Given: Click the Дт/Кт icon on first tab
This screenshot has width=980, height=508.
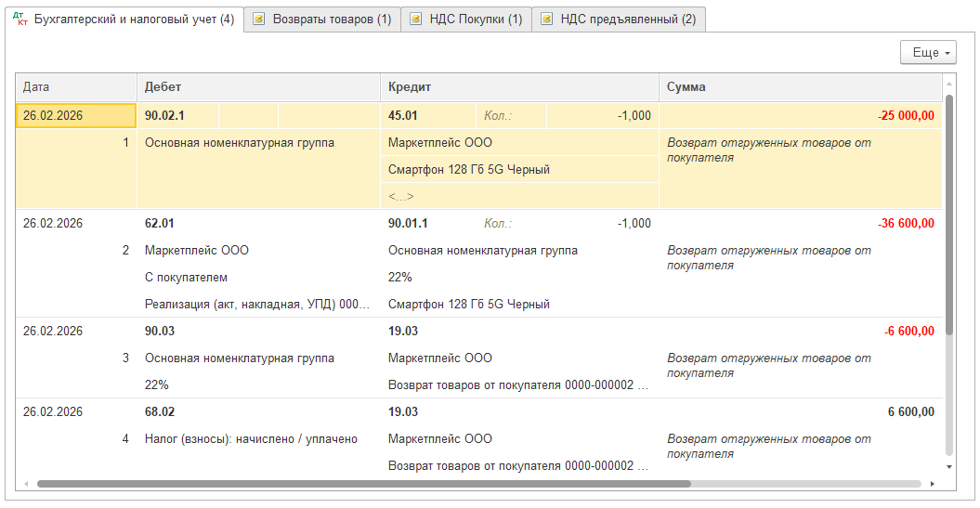Looking at the screenshot, I should coord(20,20).
